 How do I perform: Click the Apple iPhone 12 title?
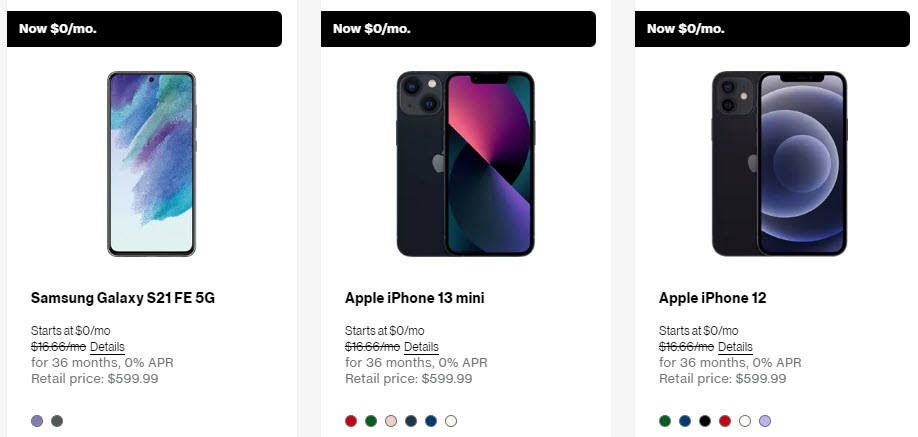coord(712,298)
